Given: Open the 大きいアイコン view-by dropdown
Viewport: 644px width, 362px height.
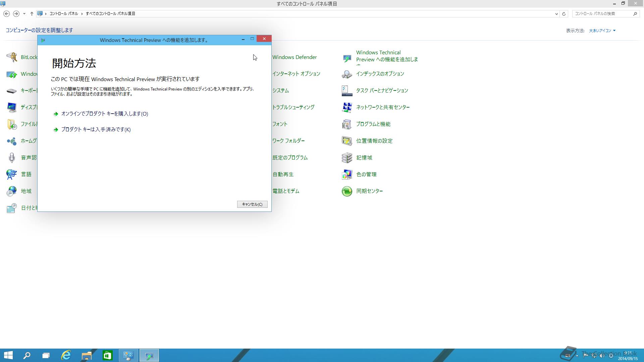Looking at the screenshot, I should coord(602,31).
